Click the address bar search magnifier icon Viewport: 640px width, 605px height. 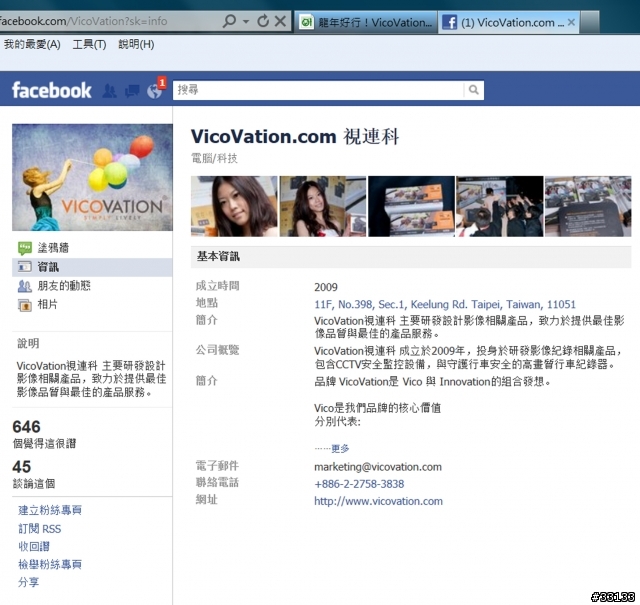click(x=230, y=20)
